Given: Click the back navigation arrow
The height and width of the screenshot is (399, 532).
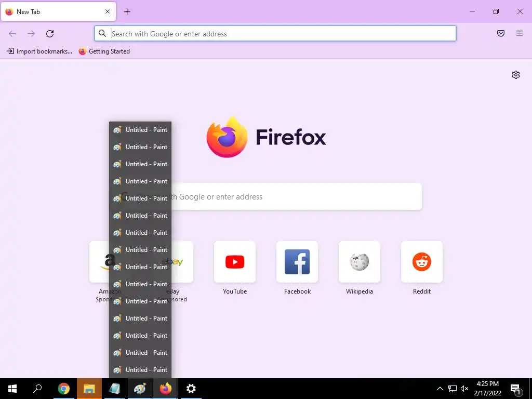Looking at the screenshot, I should (12, 34).
